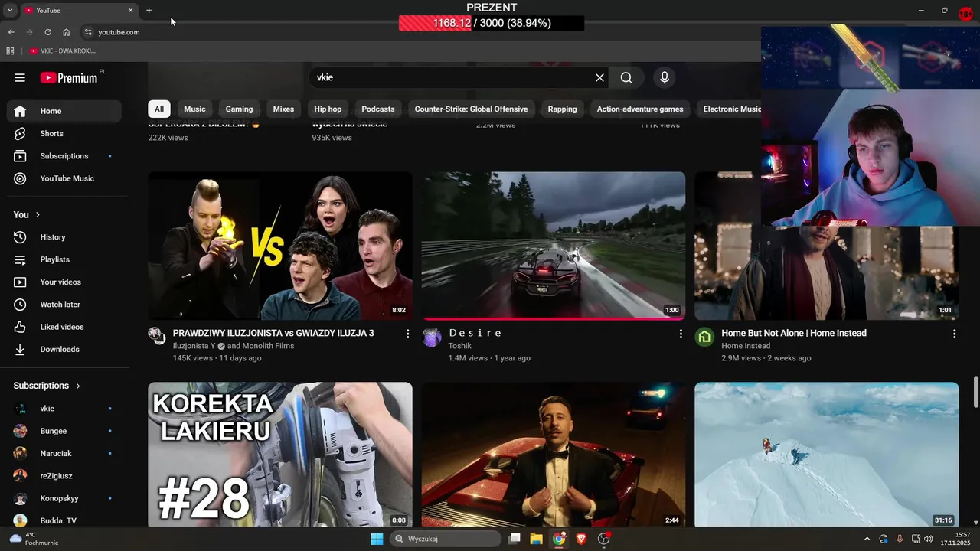This screenshot has width=980, height=551.
Task: Open Your videos in the sidebar
Action: 64,282
